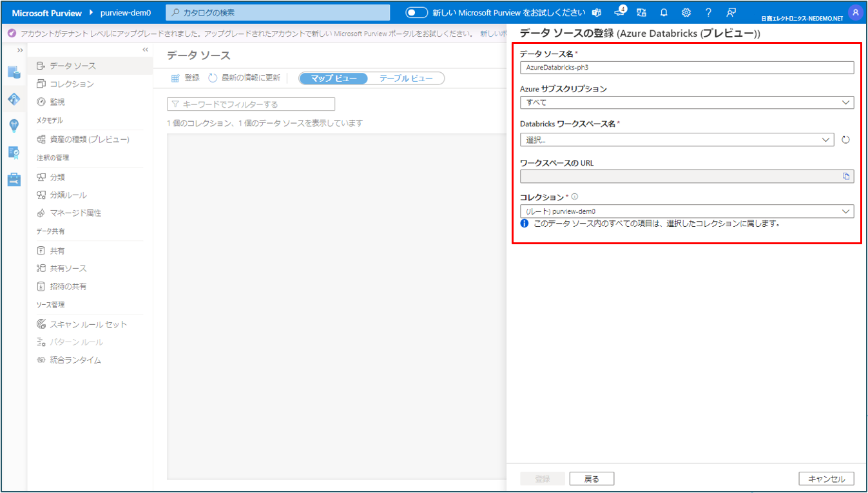The width and height of the screenshot is (868, 493).
Task: Open スキャン ルール セット in side menu
Action: (90, 324)
